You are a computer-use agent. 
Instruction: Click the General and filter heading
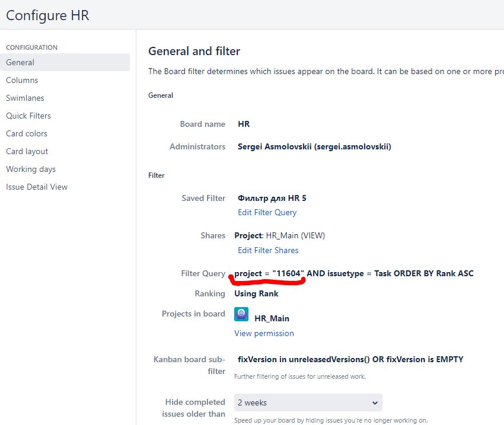tap(194, 51)
